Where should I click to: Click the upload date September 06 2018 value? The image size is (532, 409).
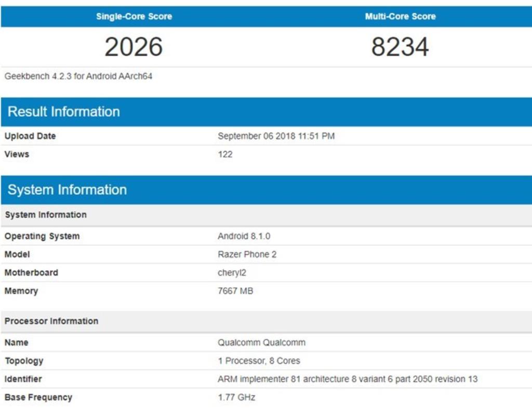276,136
